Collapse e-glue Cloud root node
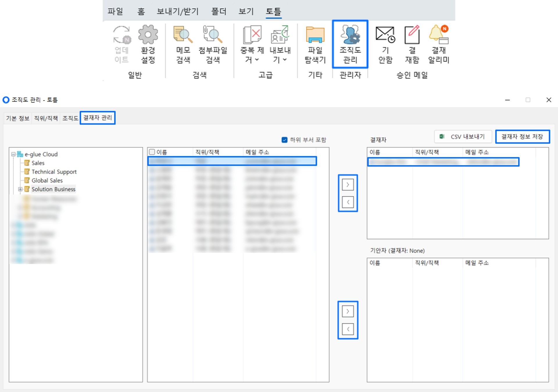 [13, 154]
